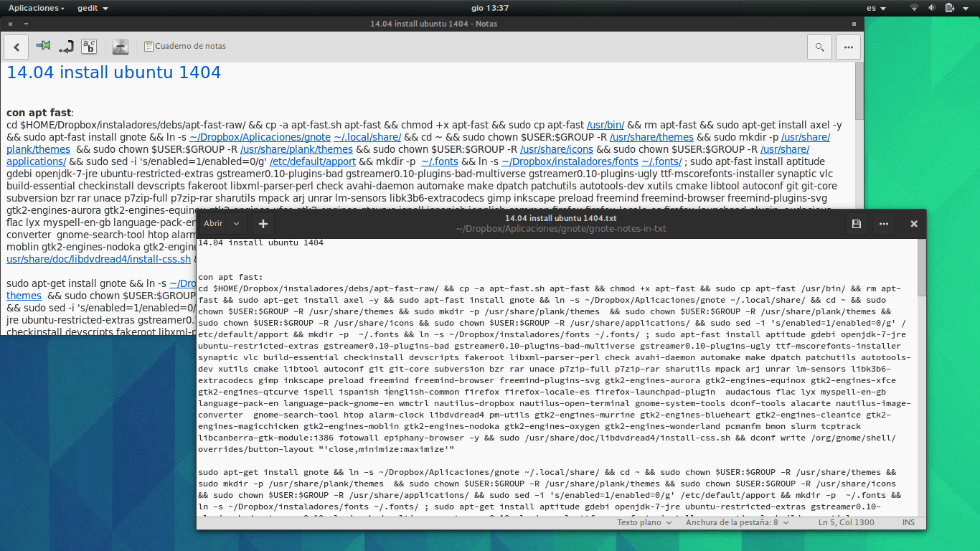The width and height of the screenshot is (980, 551).
Task: Click the volume speaker icon in top bar
Action: (x=932, y=8)
